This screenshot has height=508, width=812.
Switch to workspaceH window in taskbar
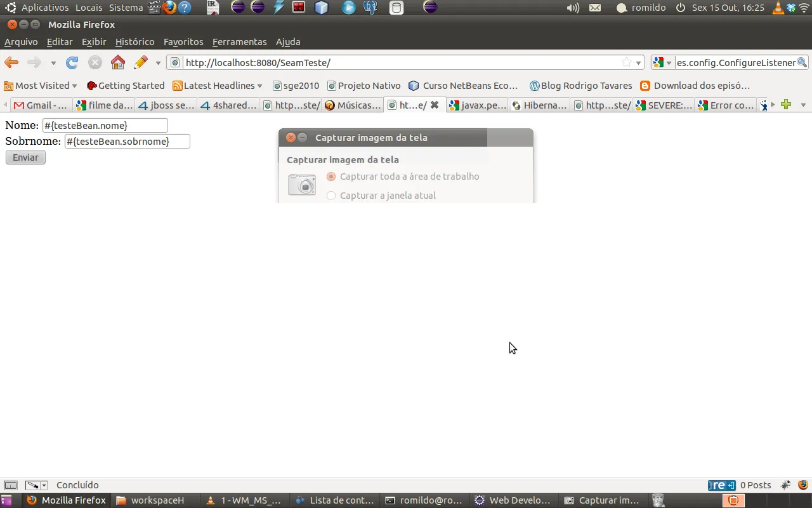click(x=156, y=500)
